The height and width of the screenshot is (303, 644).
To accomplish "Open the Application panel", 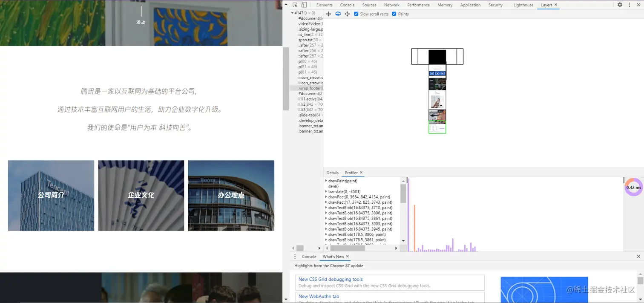I will pyautogui.click(x=470, y=5).
